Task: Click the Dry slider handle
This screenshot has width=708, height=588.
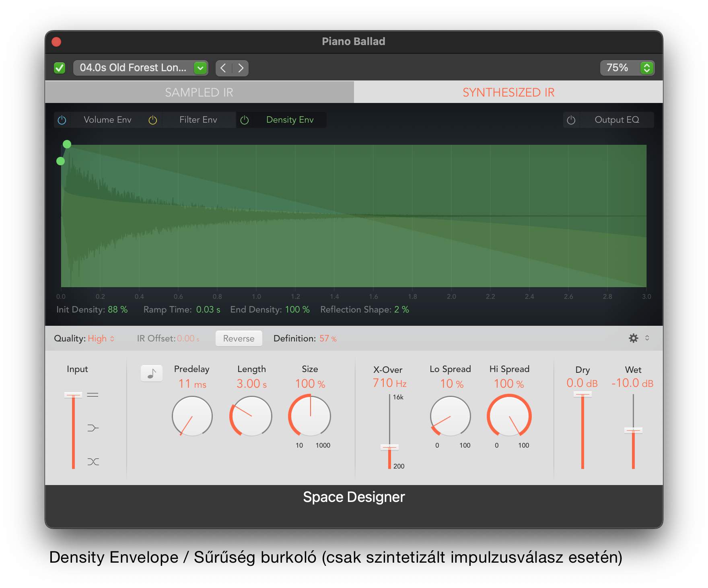Action: click(582, 395)
